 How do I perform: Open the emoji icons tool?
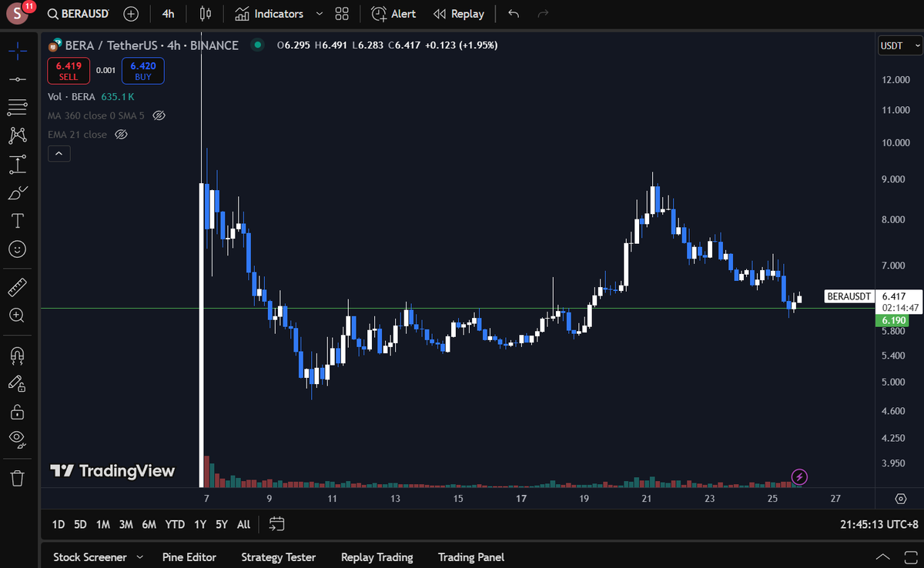(17, 249)
